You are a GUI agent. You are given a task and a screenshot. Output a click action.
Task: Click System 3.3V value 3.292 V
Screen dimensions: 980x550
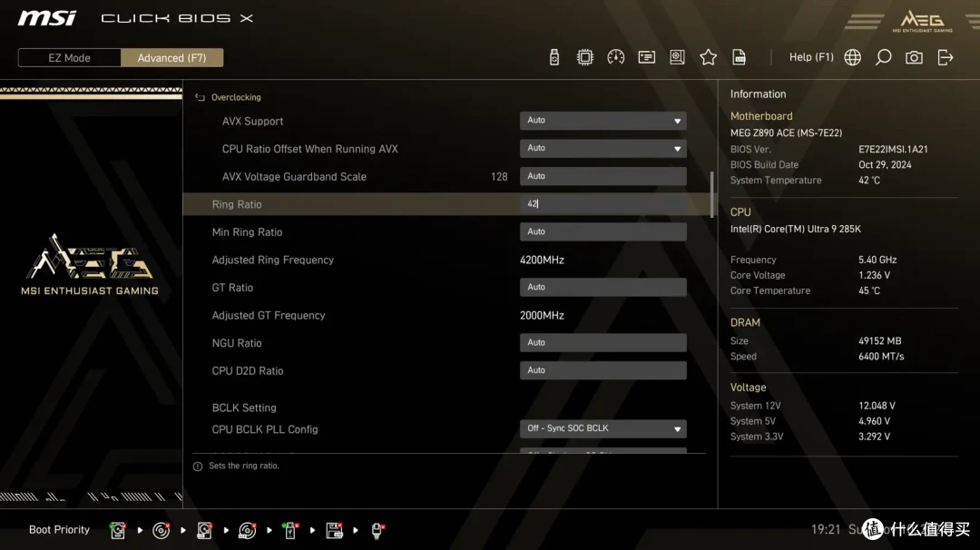(x=875, y=437)
